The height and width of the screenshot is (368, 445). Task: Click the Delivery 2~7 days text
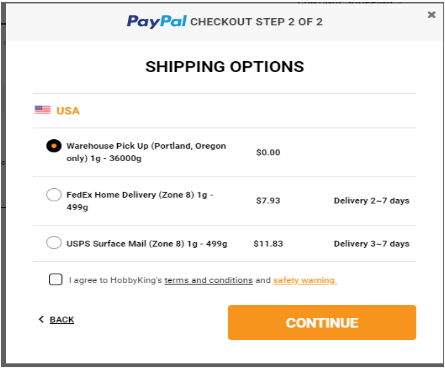pos(371,201)
